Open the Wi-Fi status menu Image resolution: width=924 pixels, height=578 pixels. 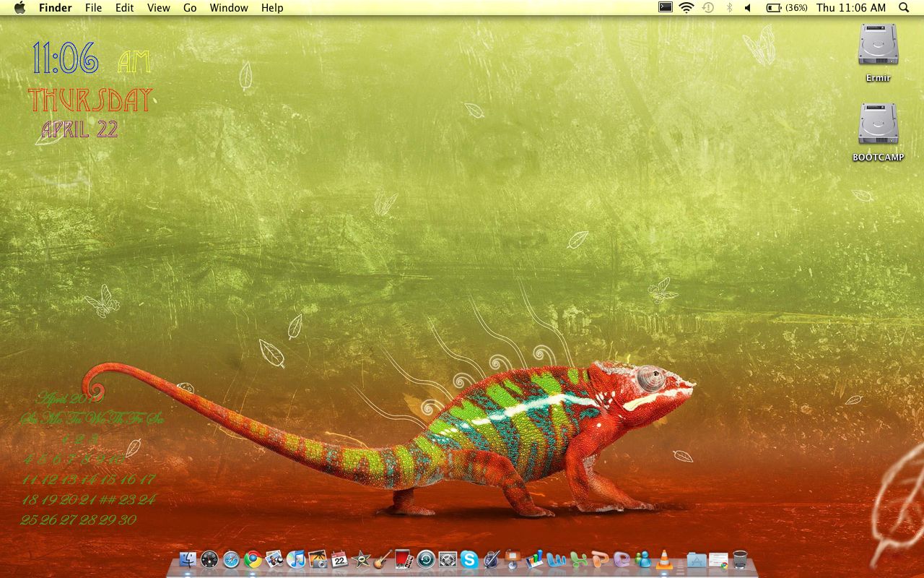click(x=687, y=8)
